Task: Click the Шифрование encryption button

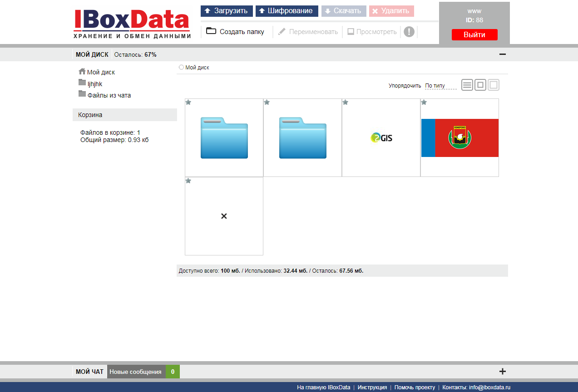Action: coord(286,11)
